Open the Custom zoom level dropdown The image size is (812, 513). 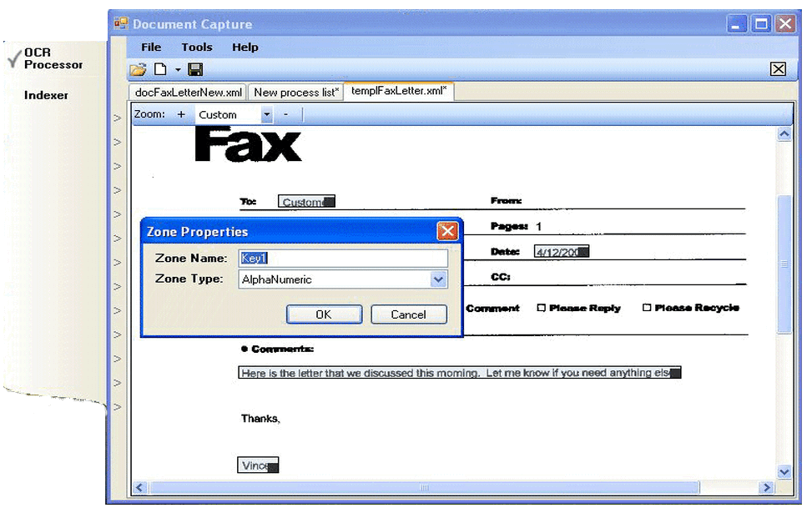265,114
